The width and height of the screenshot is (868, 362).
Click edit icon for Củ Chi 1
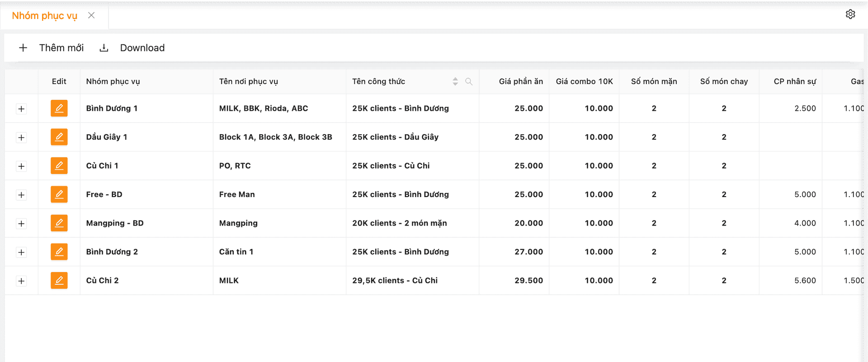(59, 166)
